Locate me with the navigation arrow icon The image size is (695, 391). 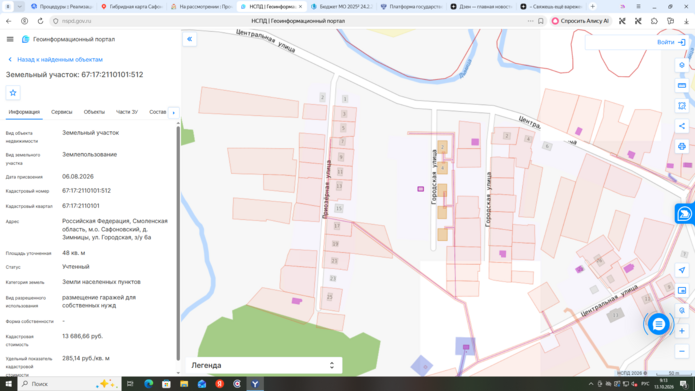coord(682,270)
